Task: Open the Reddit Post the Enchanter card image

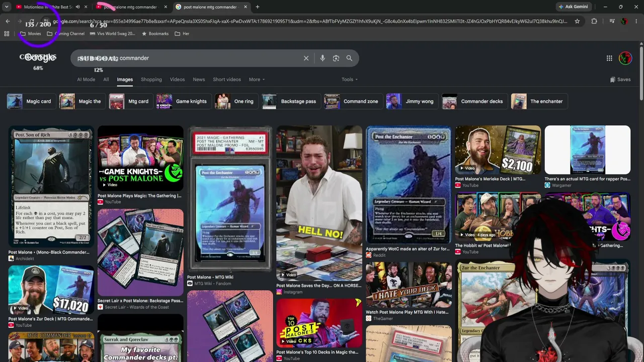Action: pyautogui.click(x=409, y=185)
